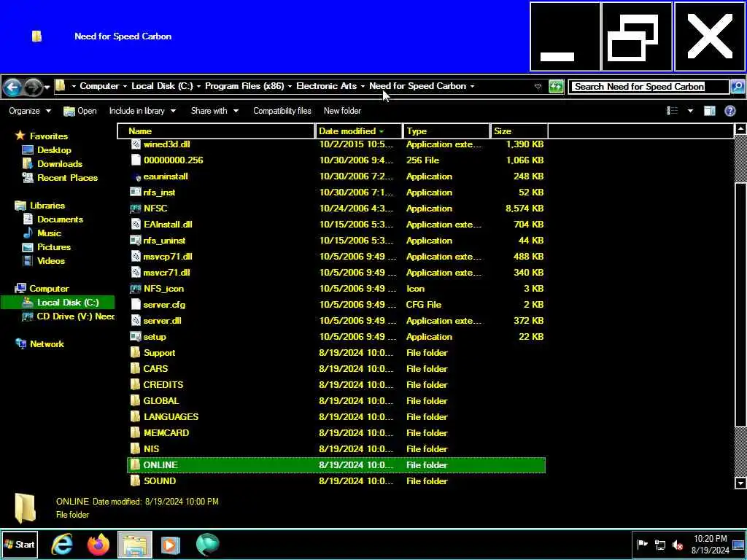Select the msvcp71.dll file icon
The height and width of the screenshot is (560, 747).
click(136, 257)
